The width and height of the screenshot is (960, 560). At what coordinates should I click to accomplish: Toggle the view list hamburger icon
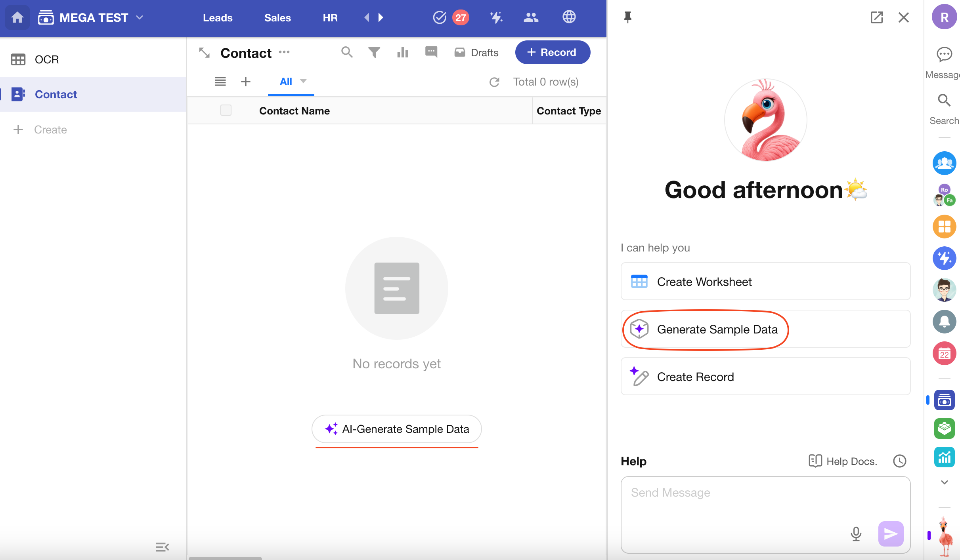220,82
